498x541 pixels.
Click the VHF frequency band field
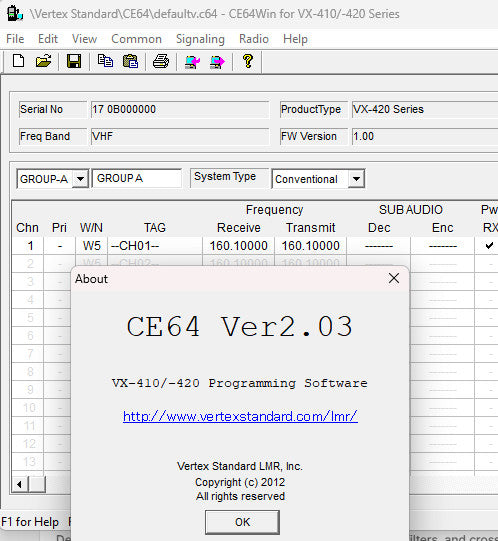pos(180,136)
